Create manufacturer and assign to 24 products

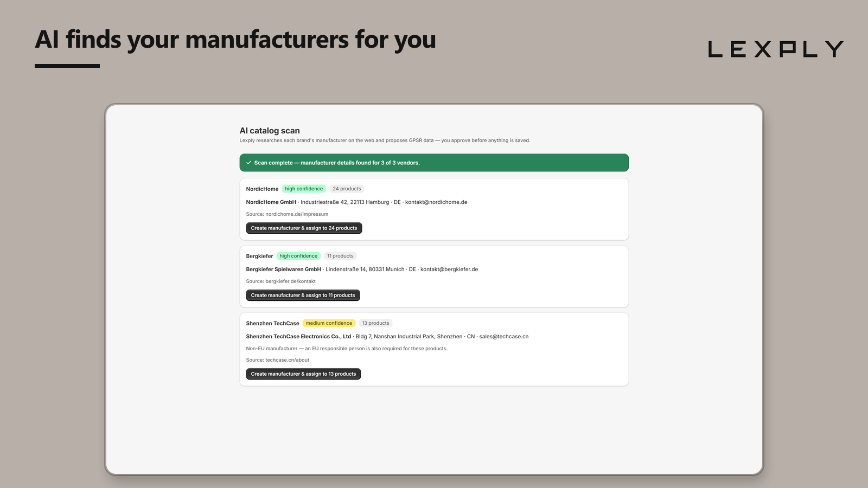[304, 228]
